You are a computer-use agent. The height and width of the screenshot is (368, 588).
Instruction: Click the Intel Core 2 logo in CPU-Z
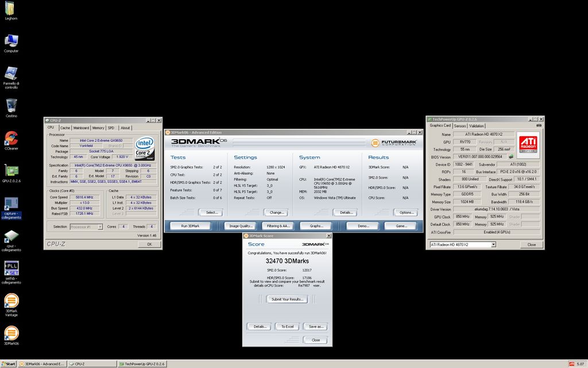pos(145,148)
